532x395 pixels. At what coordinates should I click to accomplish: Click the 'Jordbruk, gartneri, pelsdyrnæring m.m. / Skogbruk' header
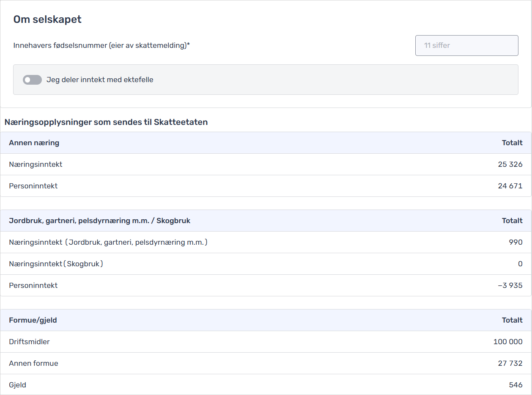[x=99, y=221]
